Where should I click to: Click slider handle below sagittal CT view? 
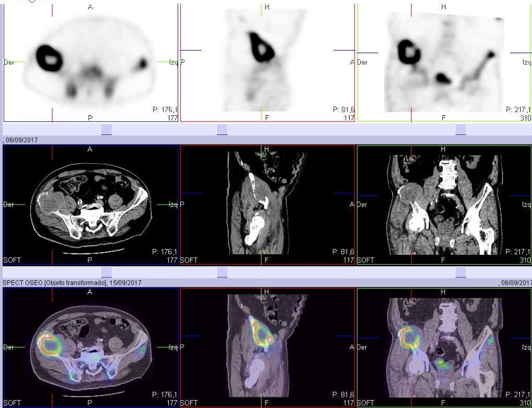[x=222, y=272]
